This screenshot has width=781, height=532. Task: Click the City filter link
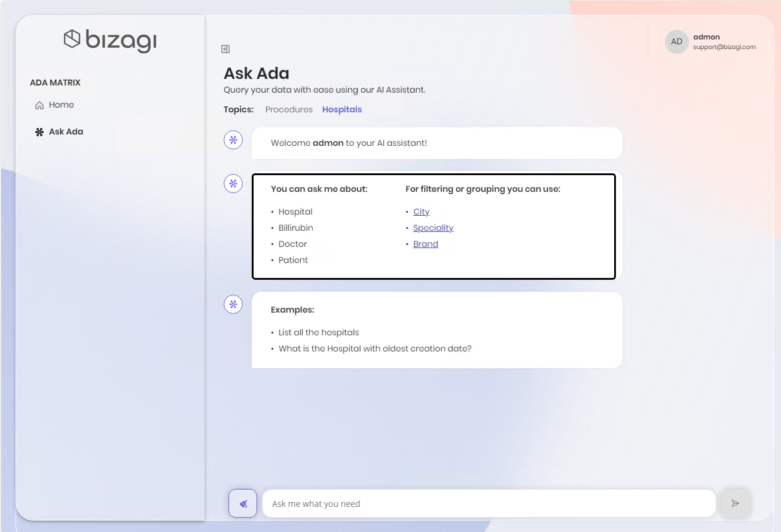421,212
